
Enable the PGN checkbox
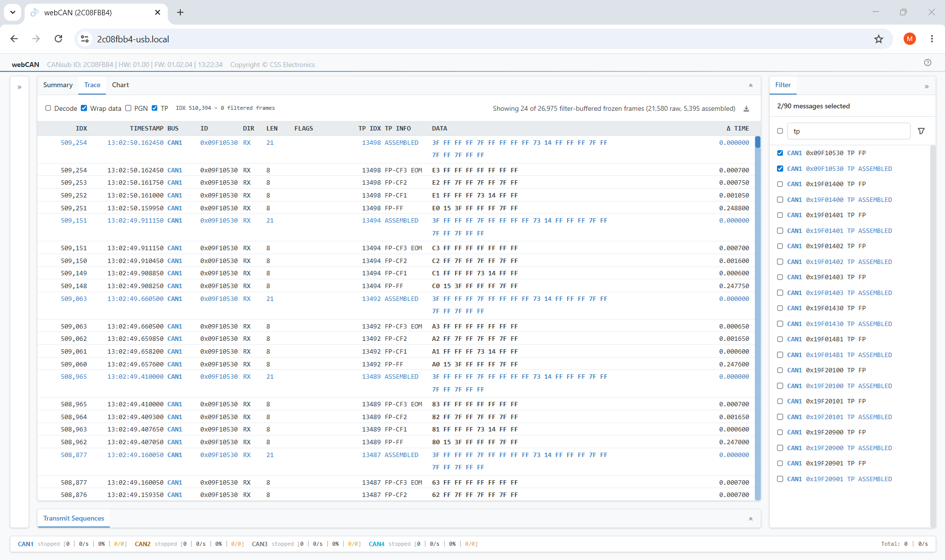tap(128, 108)
